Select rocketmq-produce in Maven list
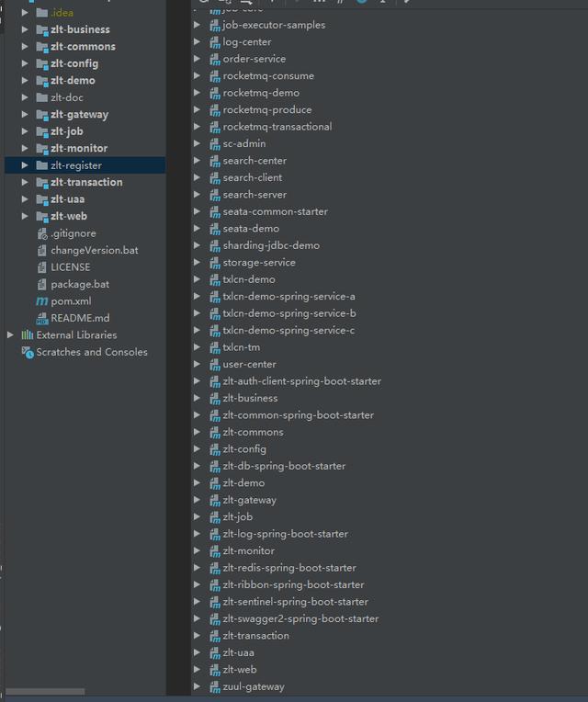 click(267, 110)
